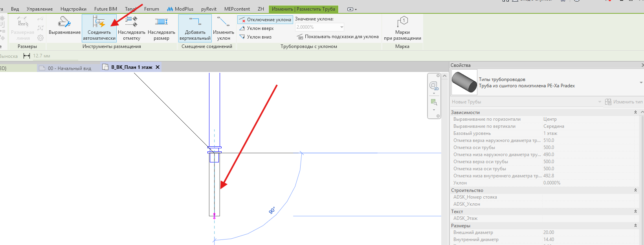This screenshot has height=245, width=644.
Task: Click Показывать подсказки для уклона
Action: [338, 37]
